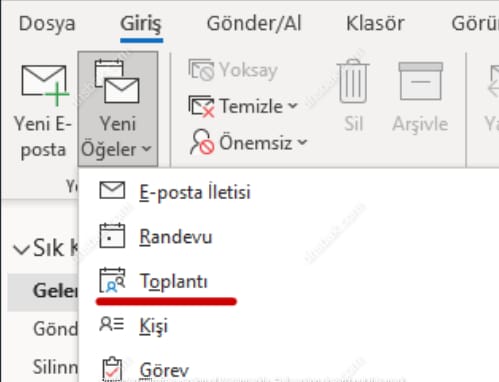The image size is (499, 382).
Task: Open the Yeni Öğeler dropdown button
Action: [x=118, y=109]
